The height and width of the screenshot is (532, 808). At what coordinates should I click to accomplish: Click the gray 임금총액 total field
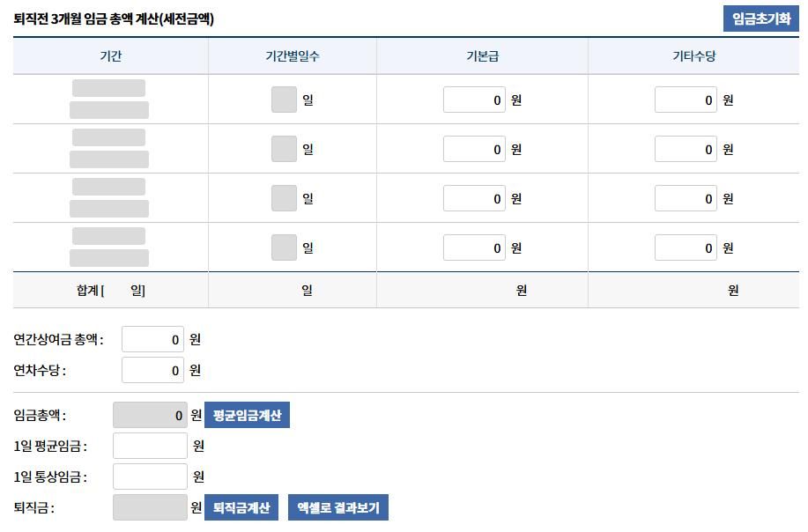tap(150, 416)
